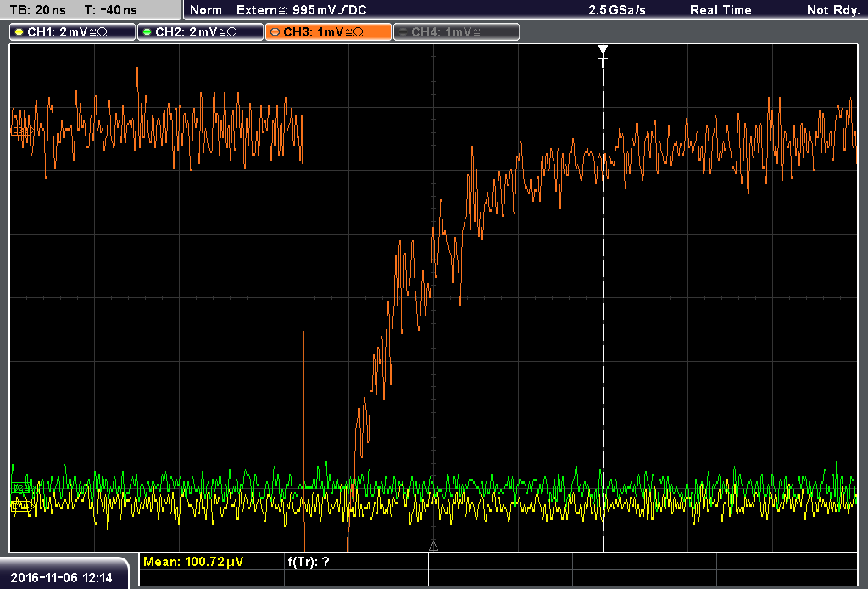The width and height of the screenshot is (868, 589).
Task: Click the TB: 20 ns timebase readout
Action: (37, 10)
